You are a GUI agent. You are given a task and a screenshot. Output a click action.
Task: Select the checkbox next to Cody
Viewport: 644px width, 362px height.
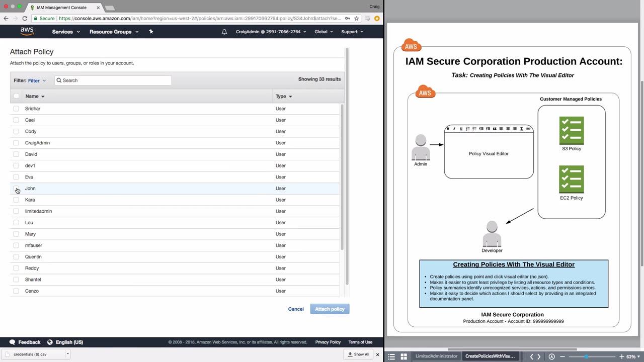click(x=16, y=132)
